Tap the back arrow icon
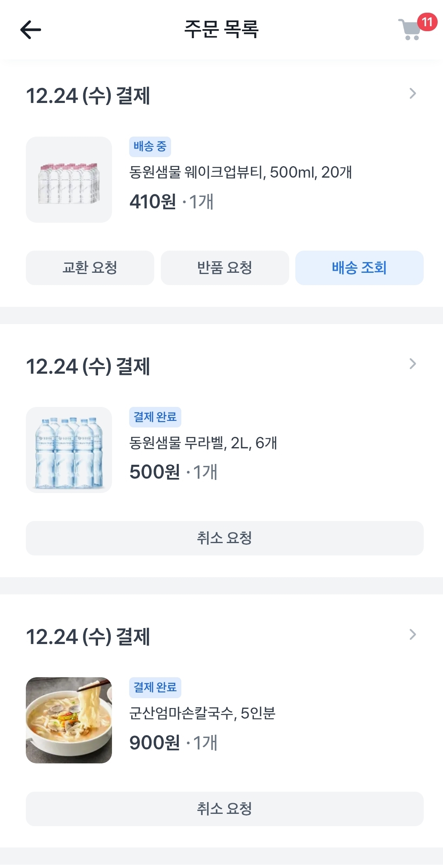This screenshot has height=868, width=443. click(31, 30)
